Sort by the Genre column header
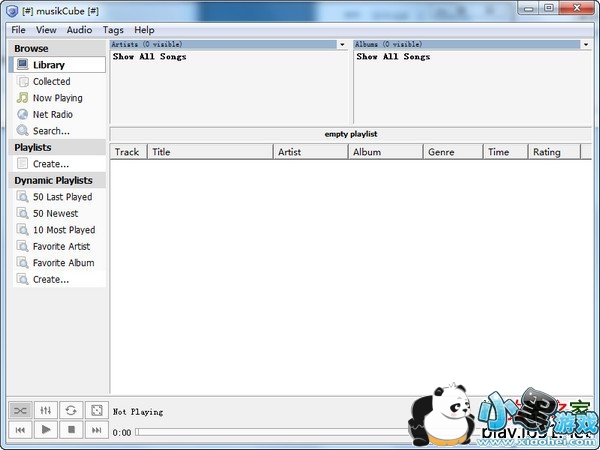600x450 pixels. point(453,152)
